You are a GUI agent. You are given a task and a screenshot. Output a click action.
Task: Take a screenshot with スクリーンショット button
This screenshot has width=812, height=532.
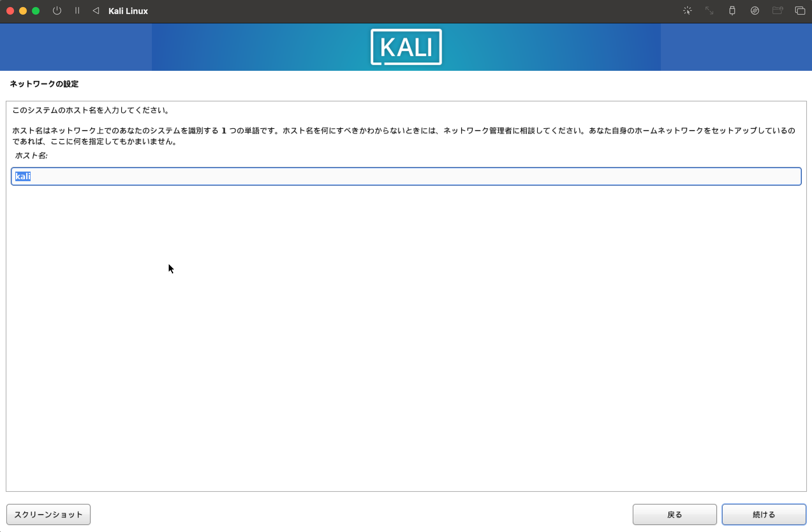tap(48, 514)
